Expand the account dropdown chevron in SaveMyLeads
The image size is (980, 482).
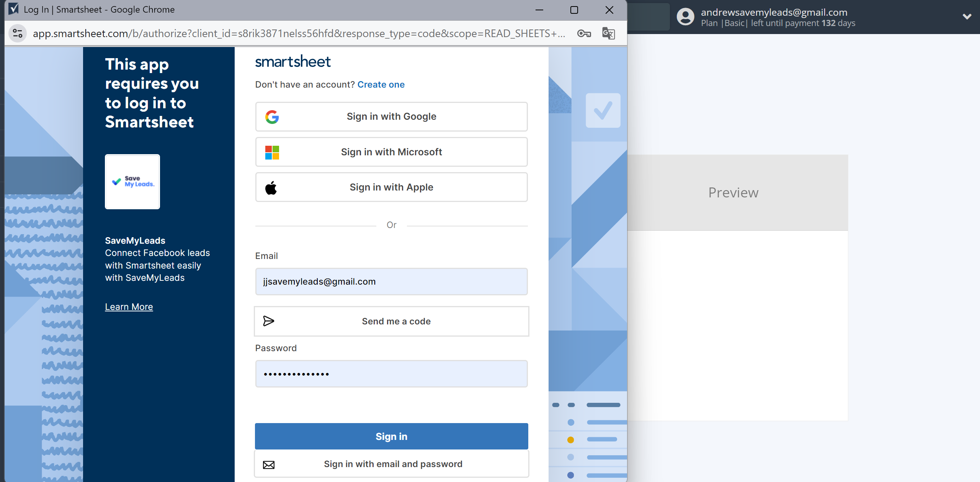[x=967, y=16]
